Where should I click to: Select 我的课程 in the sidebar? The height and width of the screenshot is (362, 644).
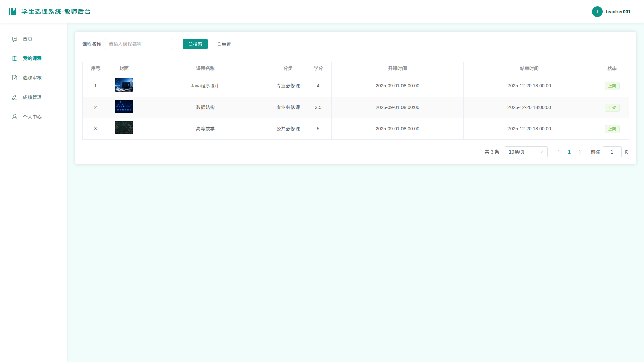click(x=33, y=58)
